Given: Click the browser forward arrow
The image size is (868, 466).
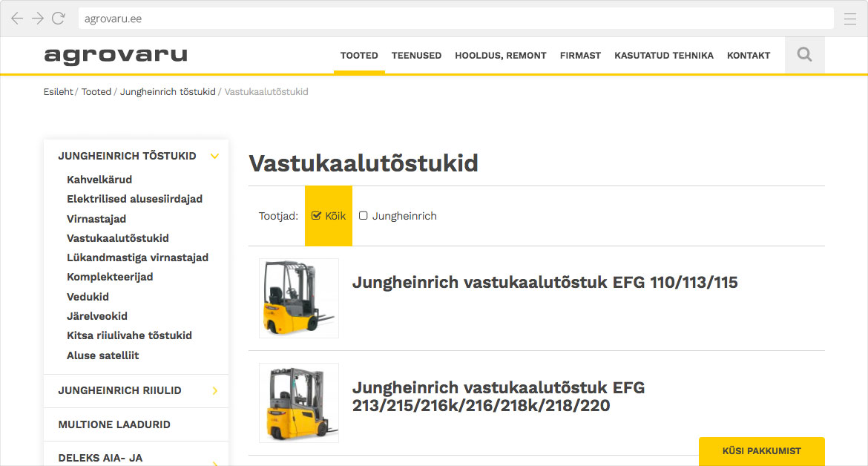Looking at the screenshot, I should 38,19.
